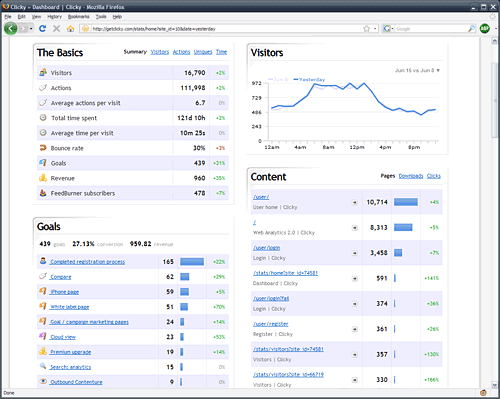Screen dimensions: 500x399
Task: Open the /user/login content link
Action: pos(266,248)
